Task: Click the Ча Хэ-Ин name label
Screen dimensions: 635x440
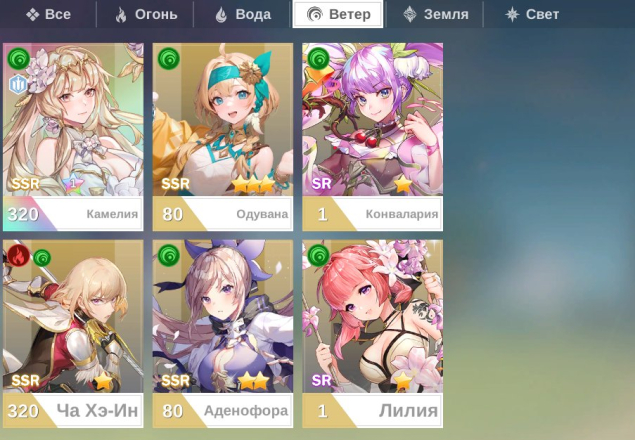Action: point(97,410)
